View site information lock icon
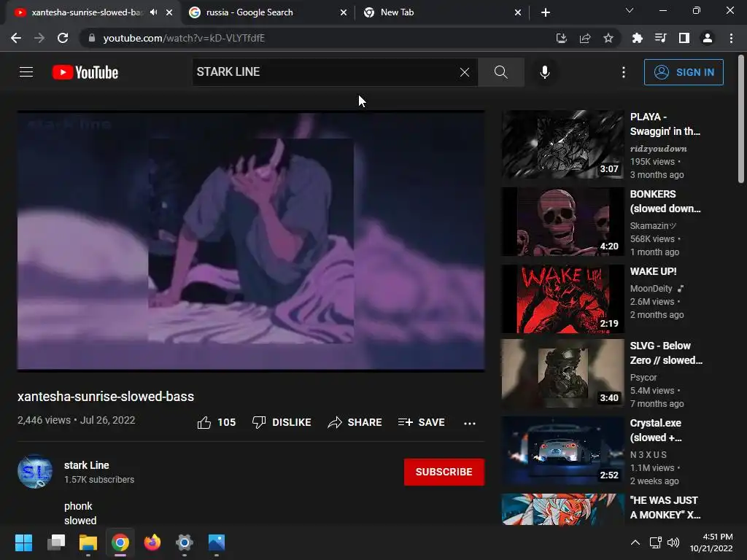This screenshot has width=747, height=560. pyautogui.click(x=91, y=38)
